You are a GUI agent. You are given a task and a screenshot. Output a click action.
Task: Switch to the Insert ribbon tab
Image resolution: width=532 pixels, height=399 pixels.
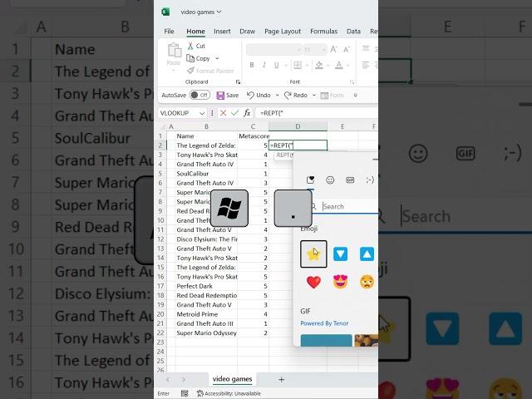click(222, 32)
